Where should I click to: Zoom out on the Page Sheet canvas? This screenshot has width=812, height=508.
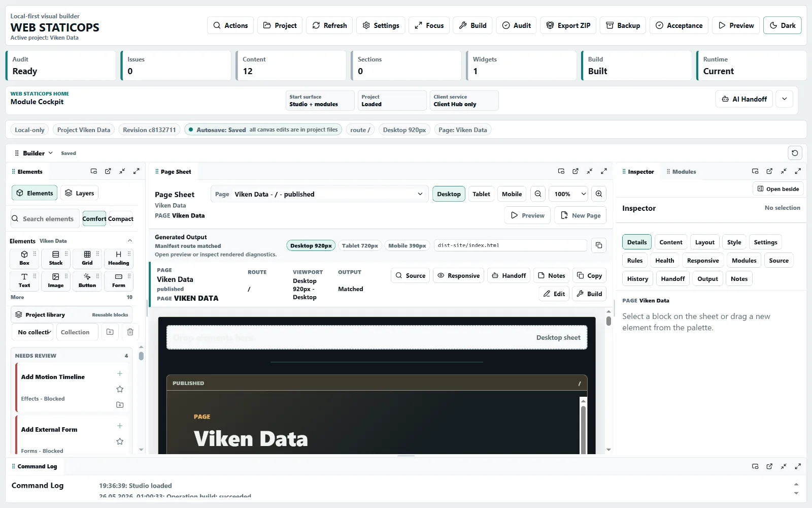(538, 194)
